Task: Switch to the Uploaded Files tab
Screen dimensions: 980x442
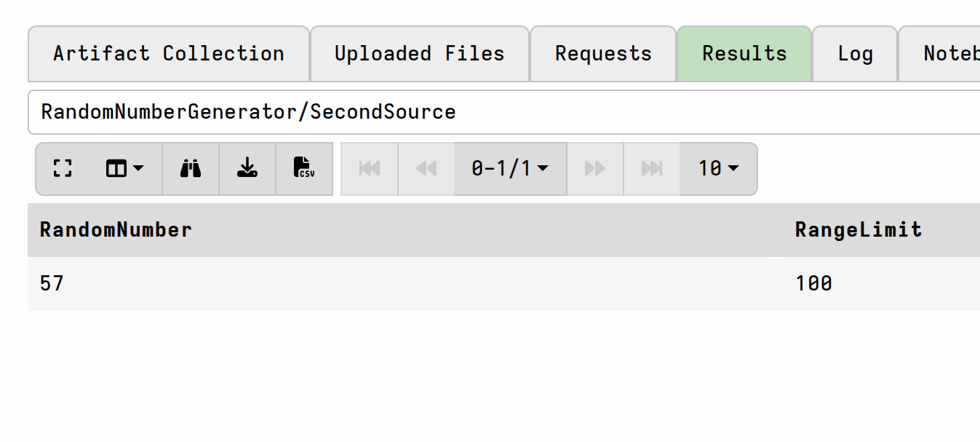Action: click(x=420, y=54)
